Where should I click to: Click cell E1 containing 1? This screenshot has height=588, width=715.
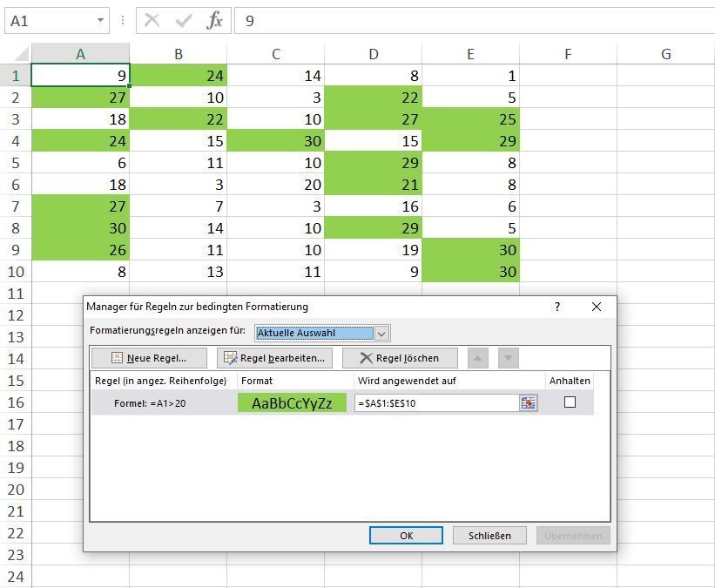(470, 75)
